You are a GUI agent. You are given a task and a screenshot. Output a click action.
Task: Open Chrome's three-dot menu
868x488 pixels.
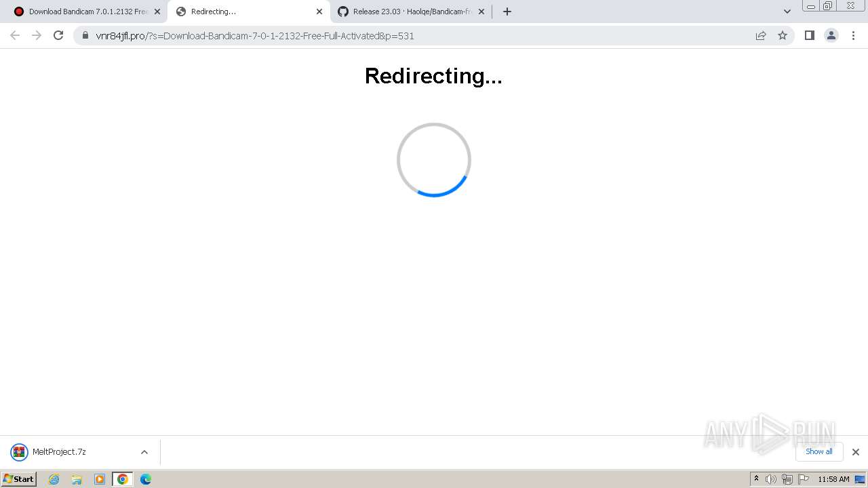coord(854,35)
